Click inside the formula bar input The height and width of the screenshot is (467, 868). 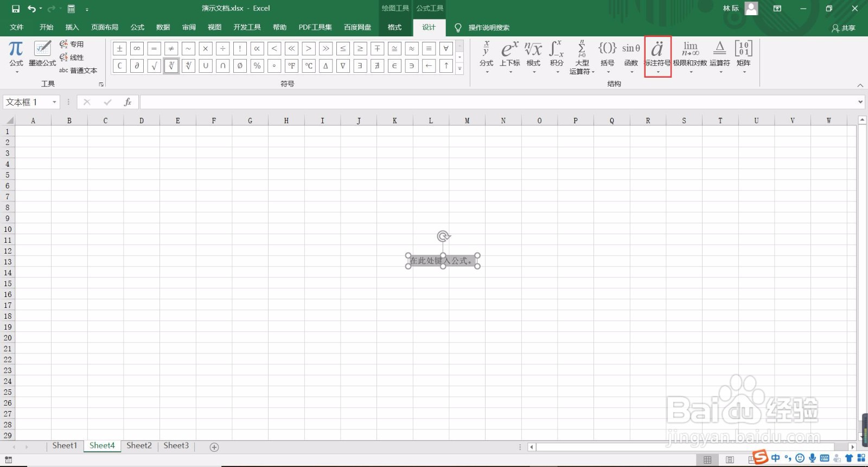(x=498, y=102)
